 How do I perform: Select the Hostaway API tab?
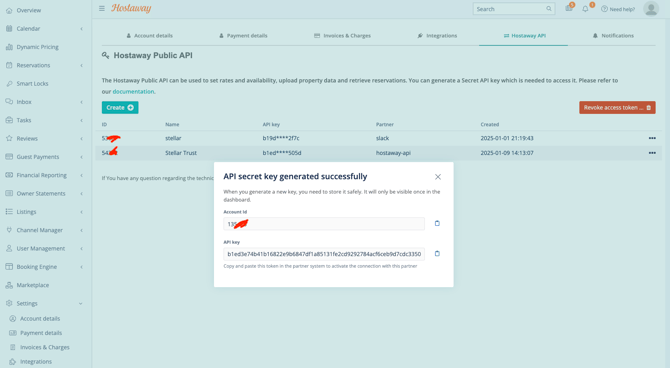point(524,35)
